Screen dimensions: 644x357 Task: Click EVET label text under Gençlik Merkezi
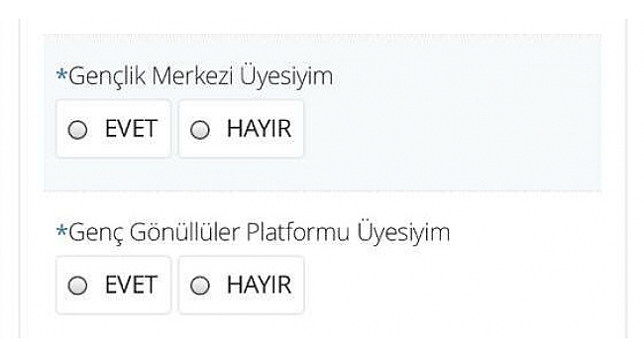[x=131, y=129]
